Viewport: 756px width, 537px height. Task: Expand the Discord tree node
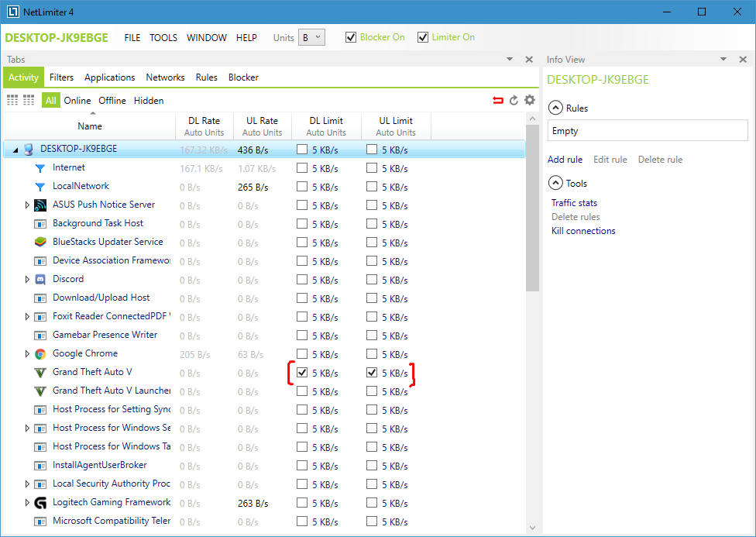pos(27,280)
